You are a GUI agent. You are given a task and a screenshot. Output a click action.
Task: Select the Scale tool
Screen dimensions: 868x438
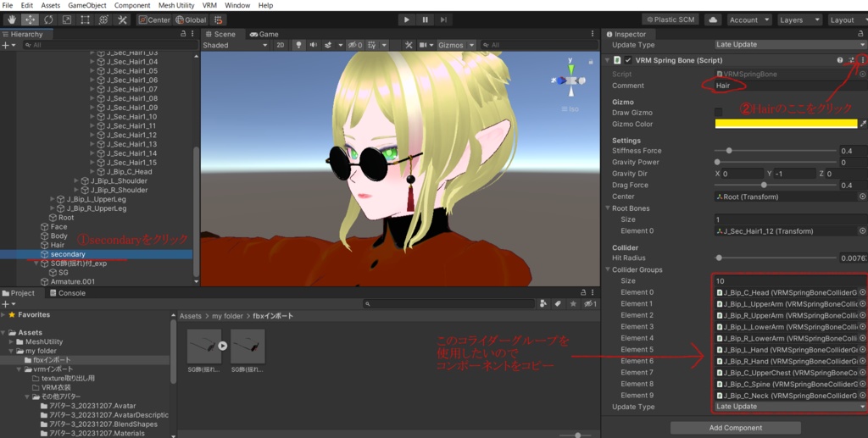click(66, 19)
